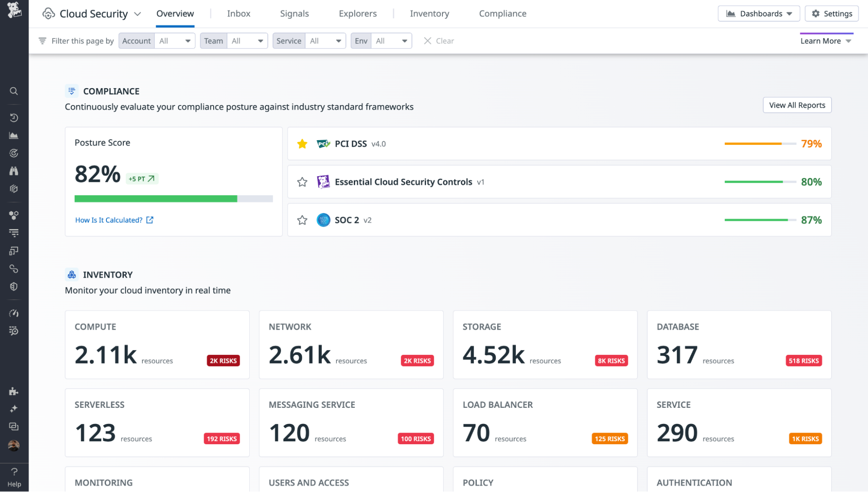Open Watchdog via the binoculars sidebar icon
Viewport: 868px width, 492px height.
14,171
